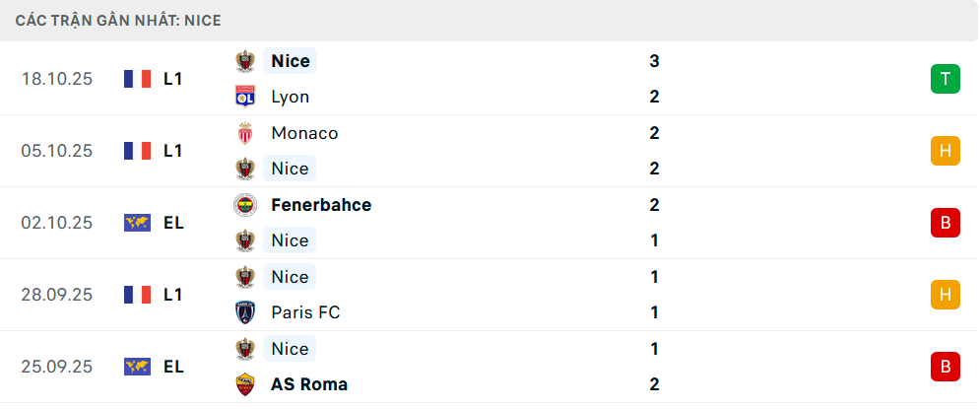Image resolution: width=980 pixels, height=409 pixels.
Task: Open the Lyon team link
Action: click(x=290, y=97)
